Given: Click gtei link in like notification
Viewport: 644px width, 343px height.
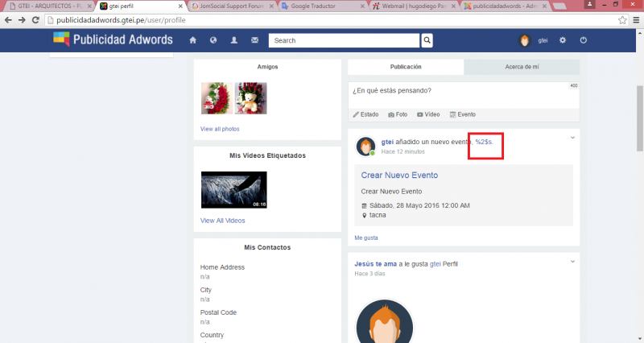Looking at the screenshot, I should tap(436, 264).
